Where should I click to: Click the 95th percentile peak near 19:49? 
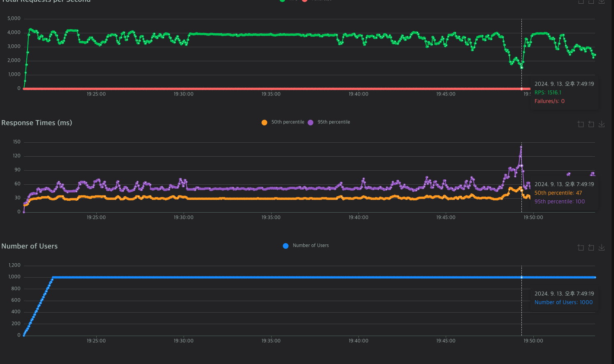(x=521, y=147)
